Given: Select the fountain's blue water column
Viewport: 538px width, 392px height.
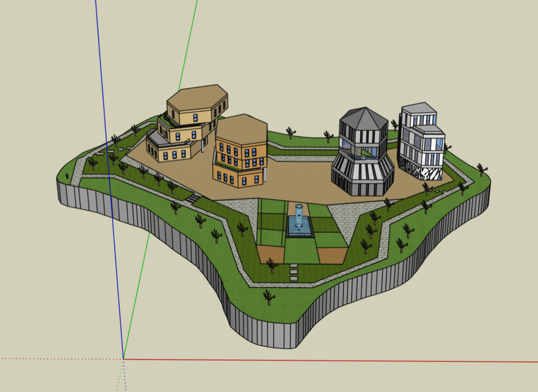Looking at the screenshot, I should pos(299,215).
